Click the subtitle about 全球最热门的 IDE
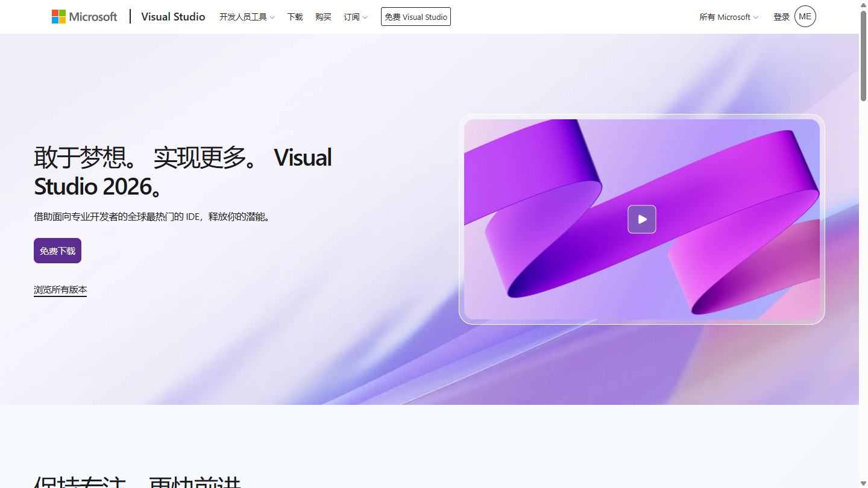The image size is (868, 488). (153, 216)
